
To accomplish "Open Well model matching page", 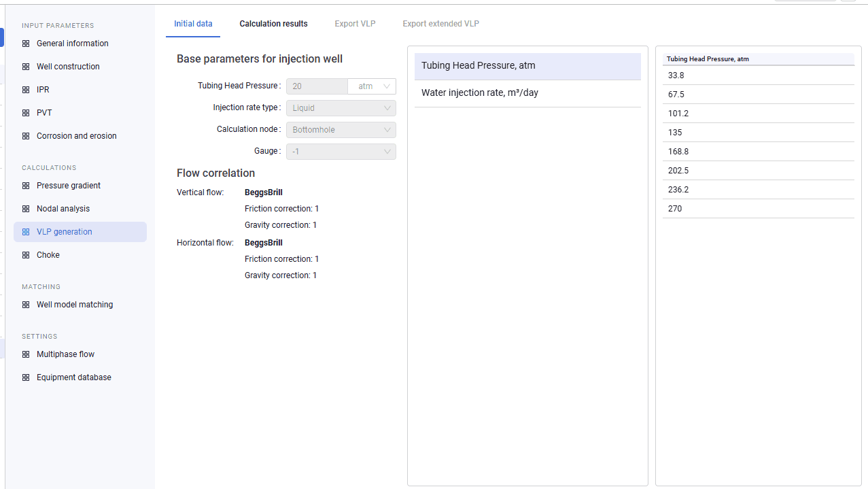I will point(80,305).
